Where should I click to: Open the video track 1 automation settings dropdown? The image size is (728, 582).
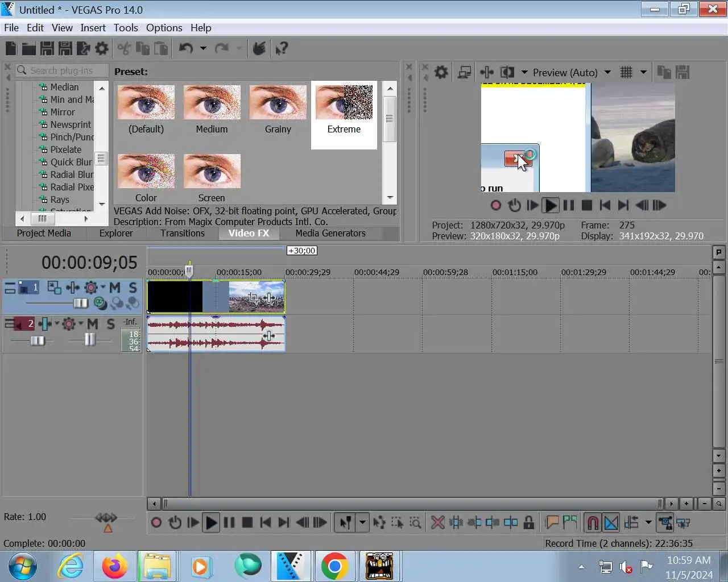[103, 288]
